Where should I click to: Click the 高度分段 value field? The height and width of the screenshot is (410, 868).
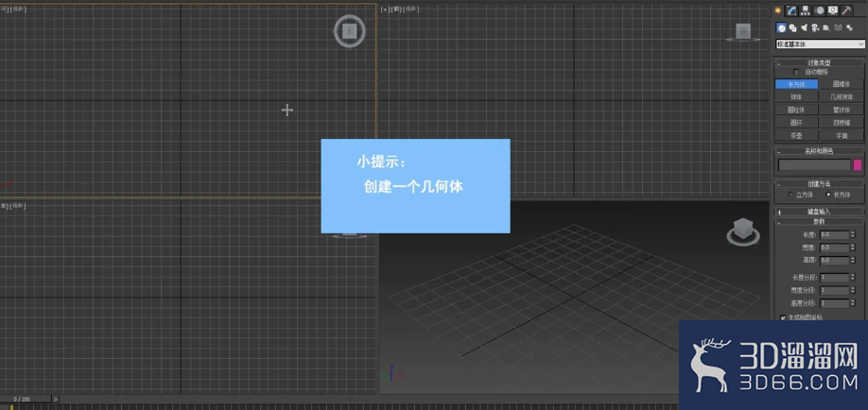(834, 303)
